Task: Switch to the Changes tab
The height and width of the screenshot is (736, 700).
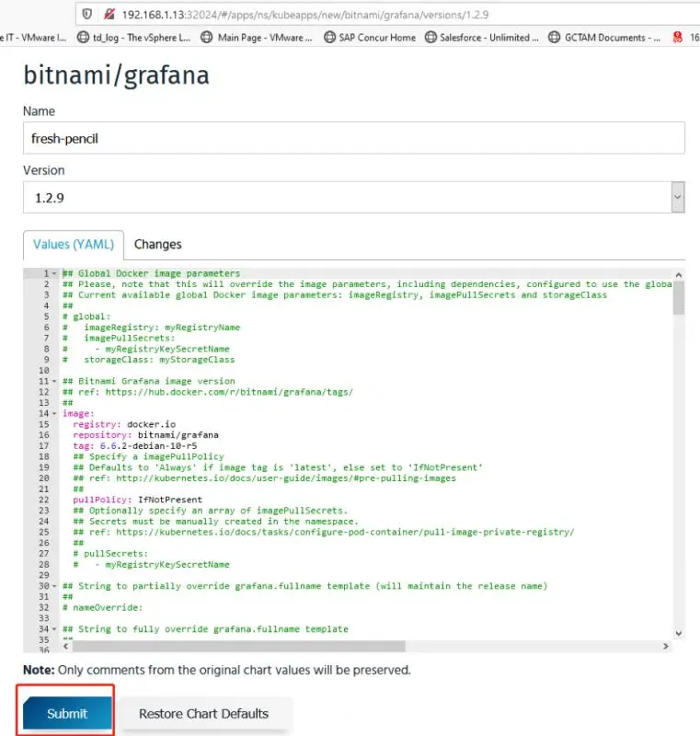Action: tap(157, 245)
